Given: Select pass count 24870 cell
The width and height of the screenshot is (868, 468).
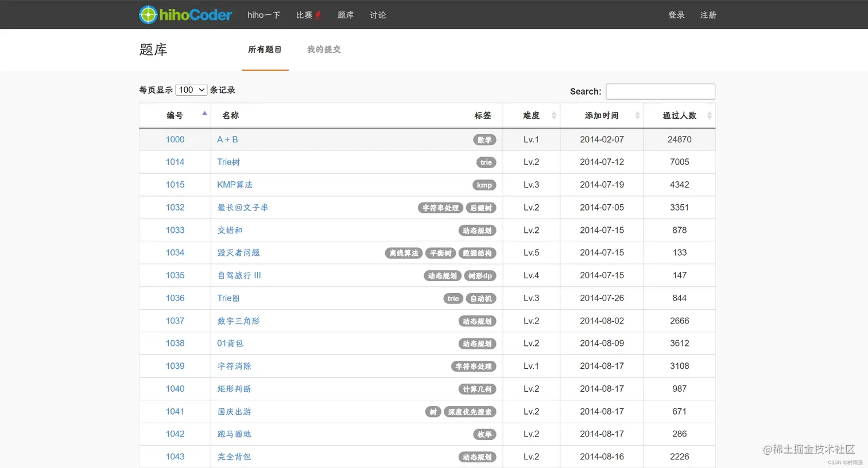Looking at the screenshot, I should [680, 139].
